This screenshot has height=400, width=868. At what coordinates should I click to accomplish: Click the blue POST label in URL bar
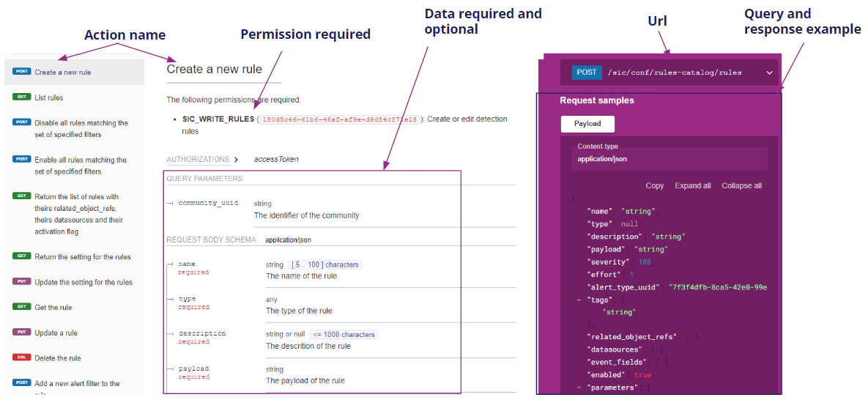tap(586, 73)
